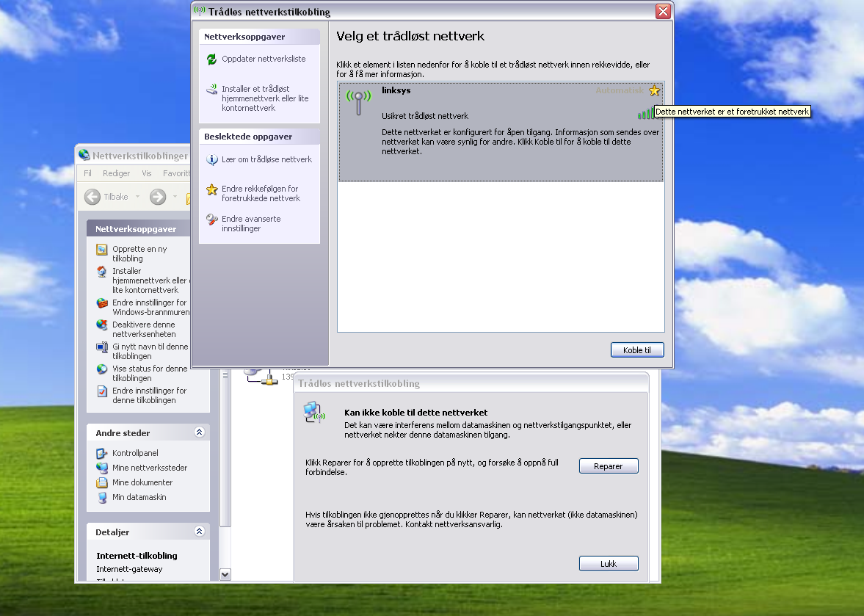Viewport: 864px width, 616px height.
Task: Click the Internett-tilkobling details heading
Action: [x=137, y=555]
